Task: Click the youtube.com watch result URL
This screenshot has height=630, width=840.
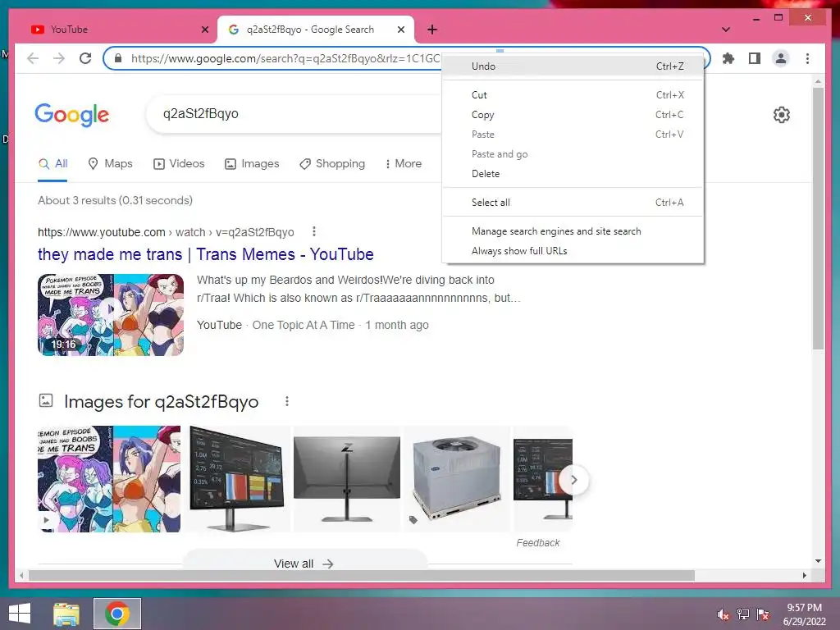Action: point(166,232)
